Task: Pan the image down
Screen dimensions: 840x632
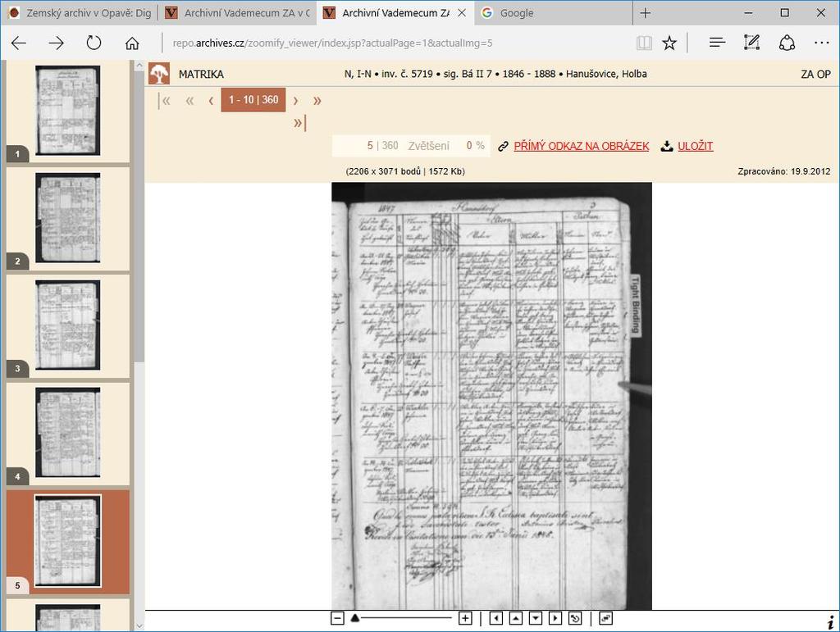Action: [x=535, y=619]
